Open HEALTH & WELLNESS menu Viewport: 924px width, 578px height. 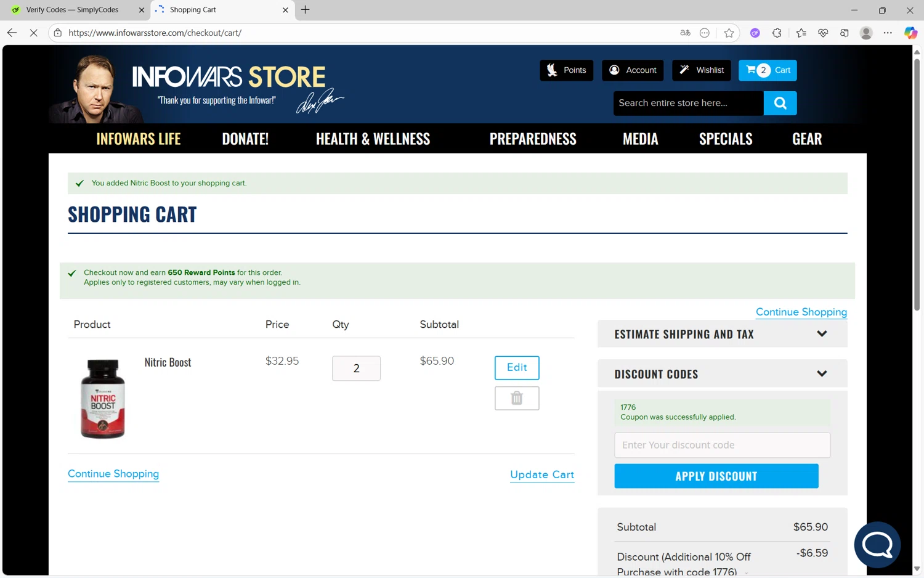coord(373,139)
